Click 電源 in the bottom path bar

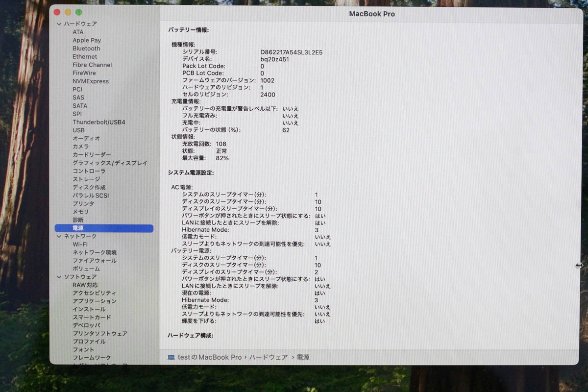click(303, 358)
